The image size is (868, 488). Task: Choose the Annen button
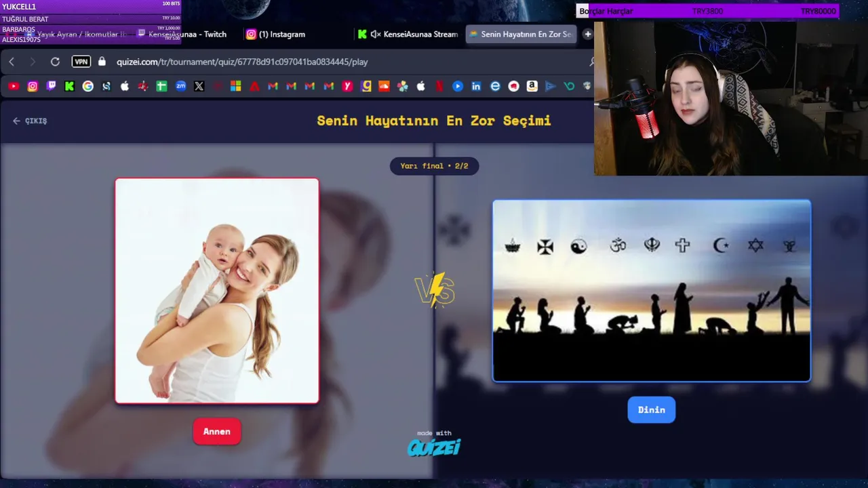(217, 432)
